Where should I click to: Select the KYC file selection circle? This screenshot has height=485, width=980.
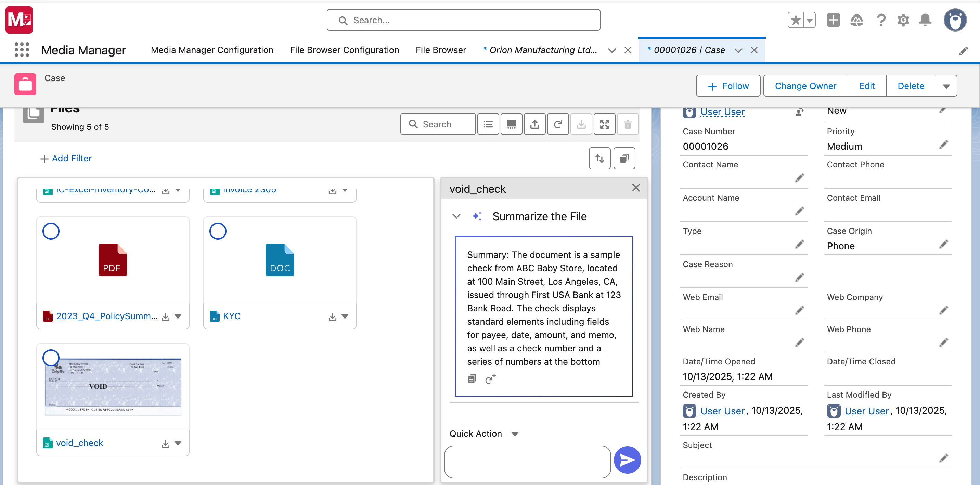(x=218, y=231)
